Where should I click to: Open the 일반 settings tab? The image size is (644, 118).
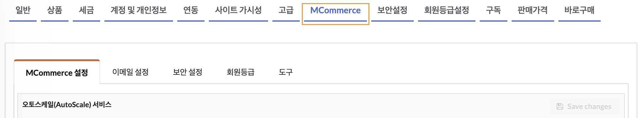pos(23,11)
